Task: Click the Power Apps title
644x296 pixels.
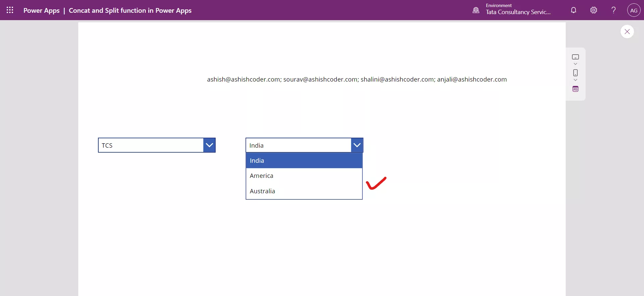Action: coord(41,10)
